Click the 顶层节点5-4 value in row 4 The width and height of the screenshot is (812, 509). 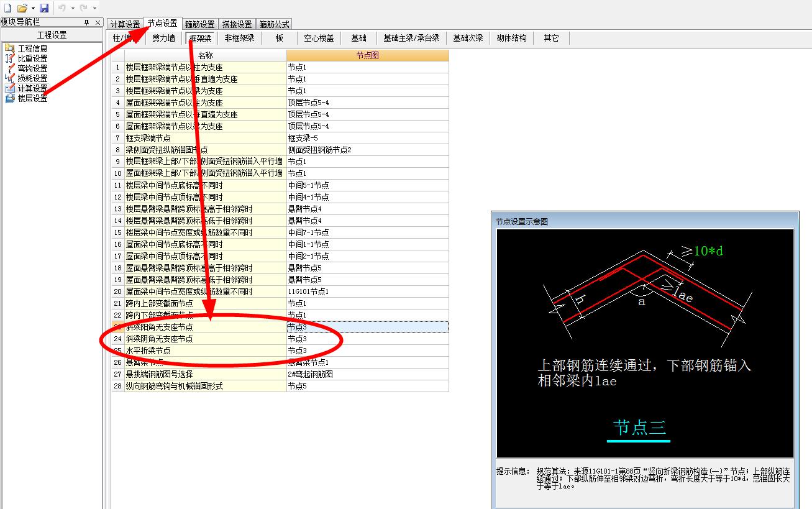tap(367, 103)
